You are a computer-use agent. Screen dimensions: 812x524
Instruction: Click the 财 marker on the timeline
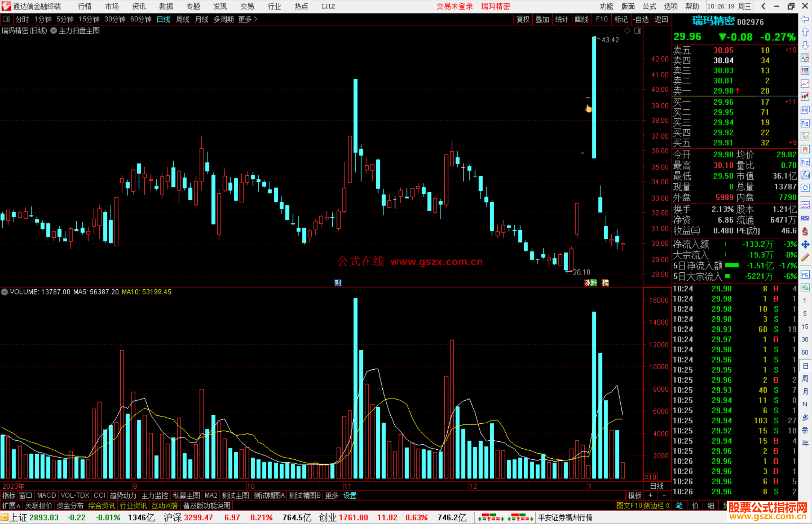338,283
